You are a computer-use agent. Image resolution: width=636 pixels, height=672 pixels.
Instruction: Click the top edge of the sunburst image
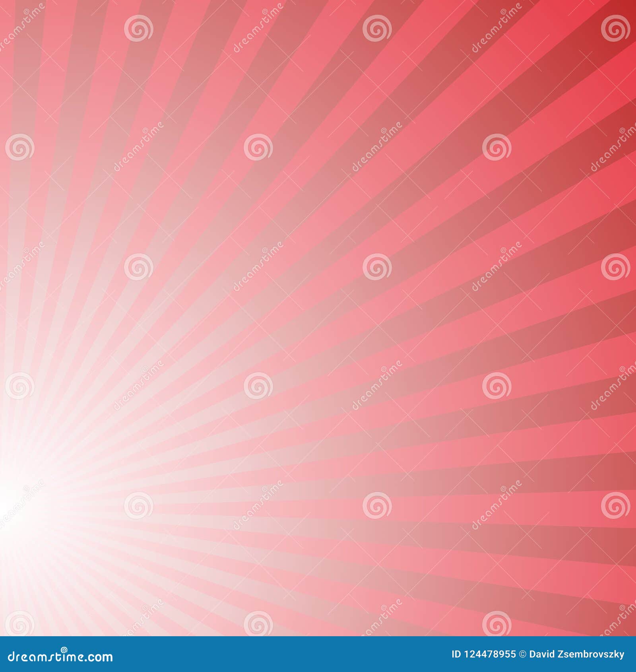(x=318, y=2)
